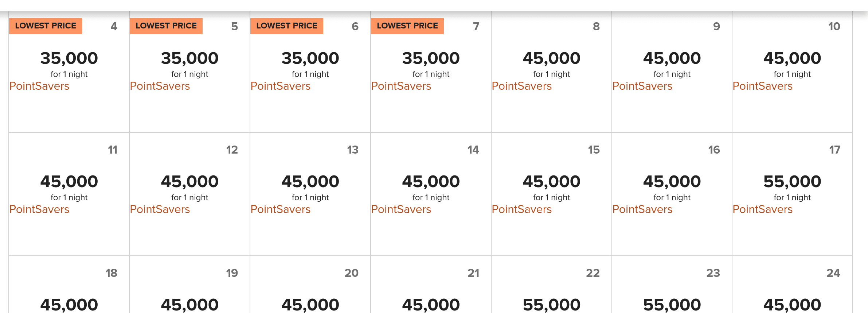Pick the 45,000 price on day 10
Image resolution: width=868 pixels, height=313 pixels.
click(792, 58)
